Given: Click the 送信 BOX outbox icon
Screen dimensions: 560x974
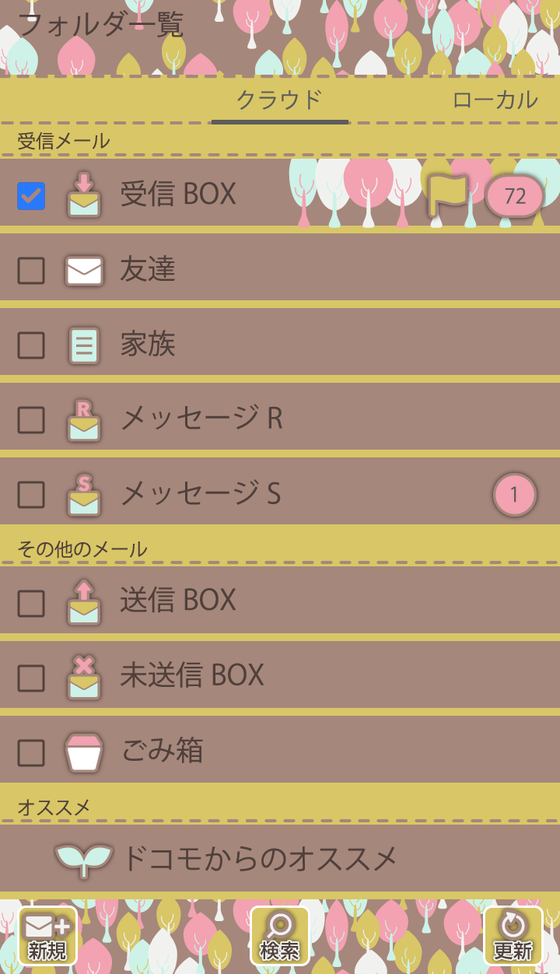Looking at the screenshot, I should (84, 602).
